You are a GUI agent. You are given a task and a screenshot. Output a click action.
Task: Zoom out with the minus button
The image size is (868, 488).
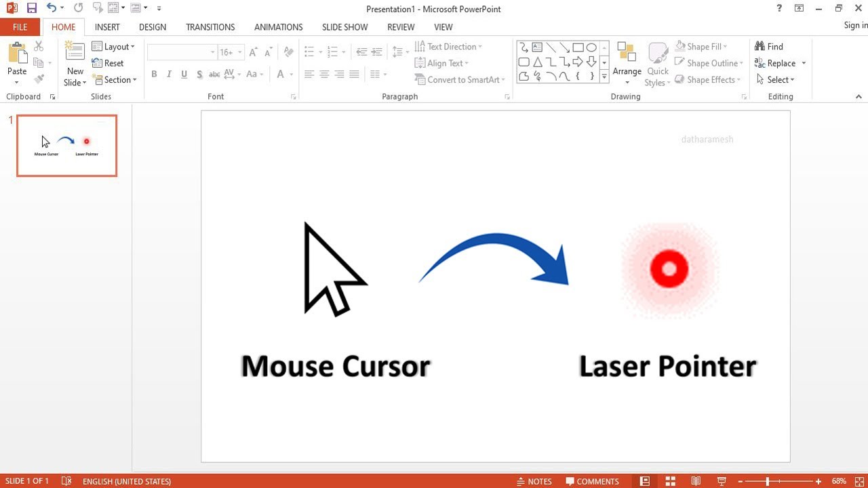[740, 481]
